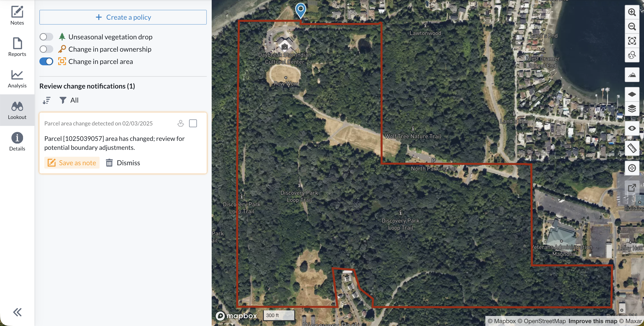Open the stacked layers icon
Screen dimensions: 644x326
632,109
